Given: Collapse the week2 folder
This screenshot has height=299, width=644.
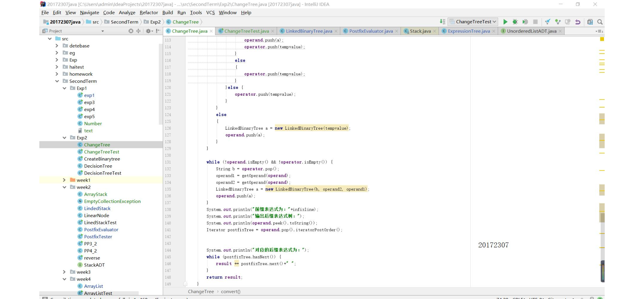Looking at the screenshot, I should tap(64, 187).
